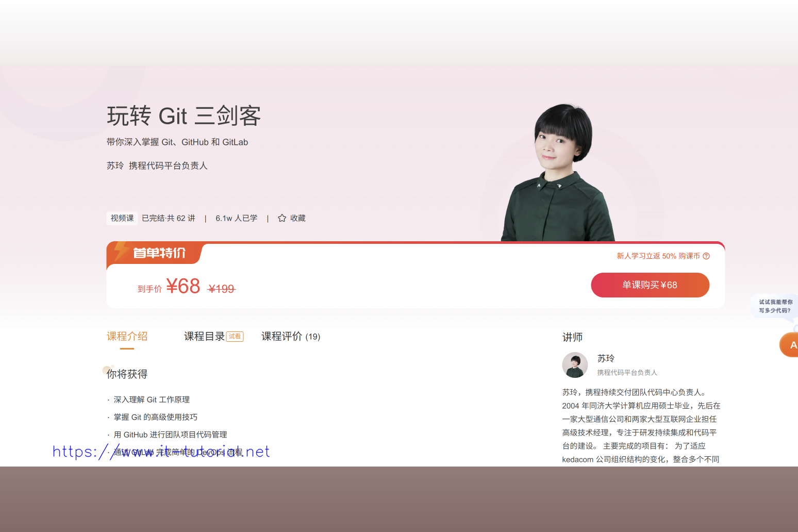The width and height of the screenshot is (798, 532).
Task: Click the 视频课 tag
Action: tap(122, 218)
